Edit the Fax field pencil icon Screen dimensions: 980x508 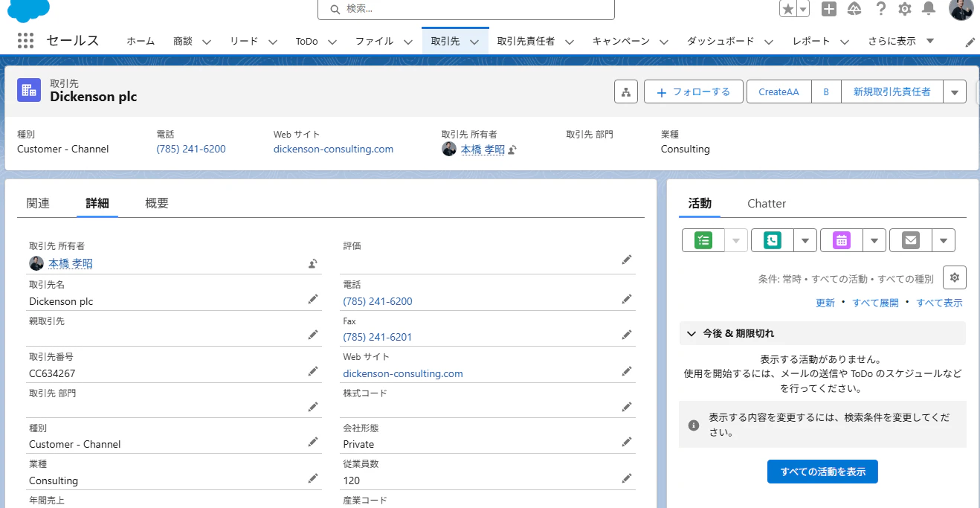click(627, 335)
